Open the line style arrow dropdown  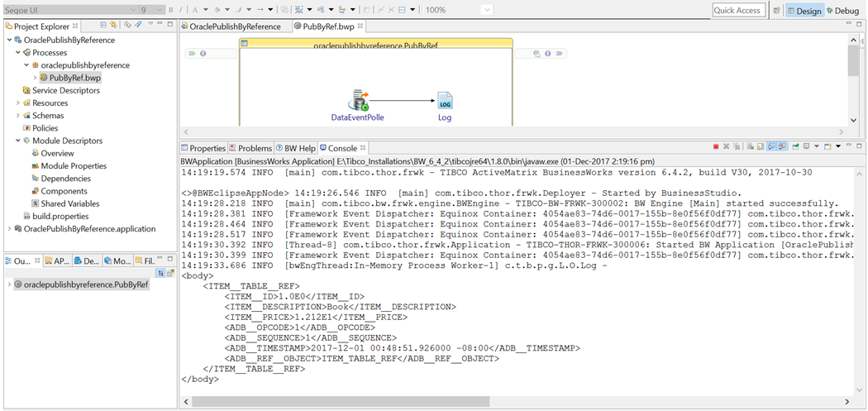[270, 10]
